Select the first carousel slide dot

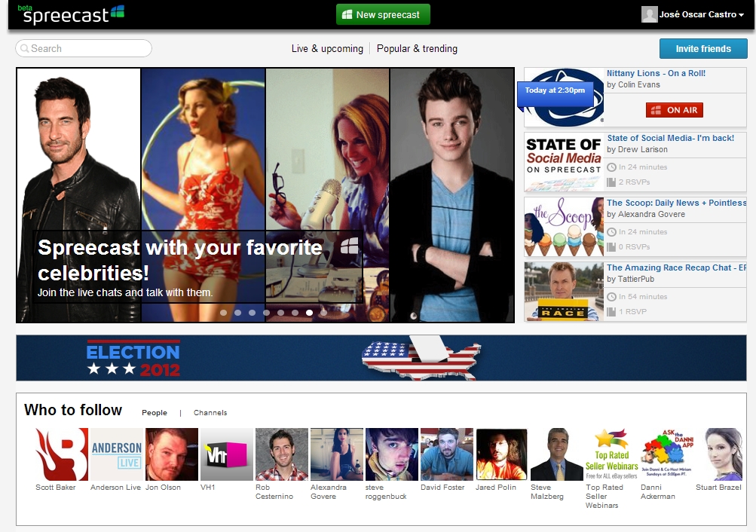223,312
